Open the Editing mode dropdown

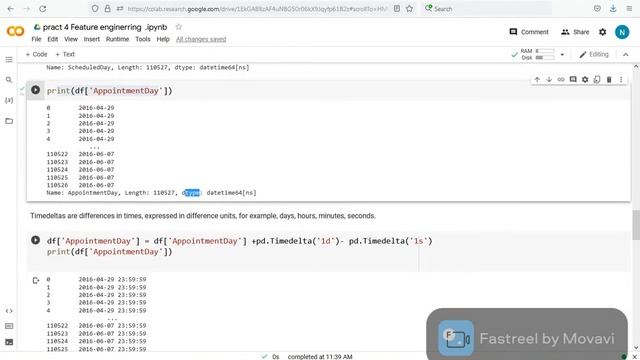click(594, 54)
